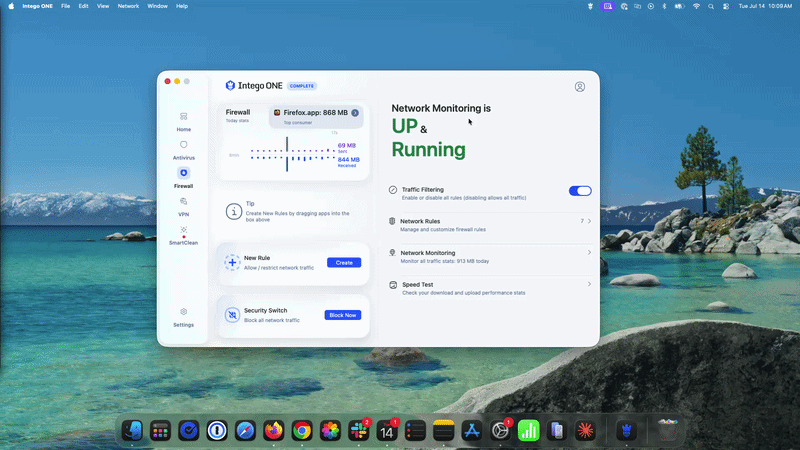Click the Speed Test label

click(x=417, y=285)
